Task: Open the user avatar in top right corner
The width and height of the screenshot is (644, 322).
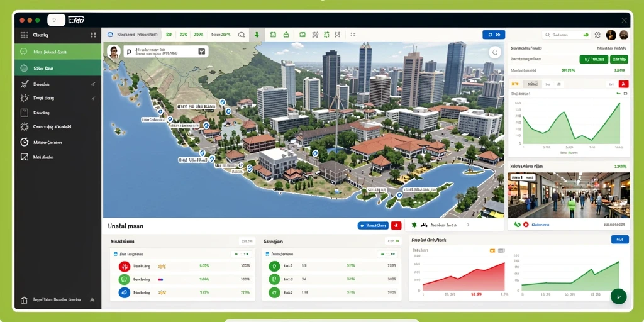Action: click(x=623, y=35)
